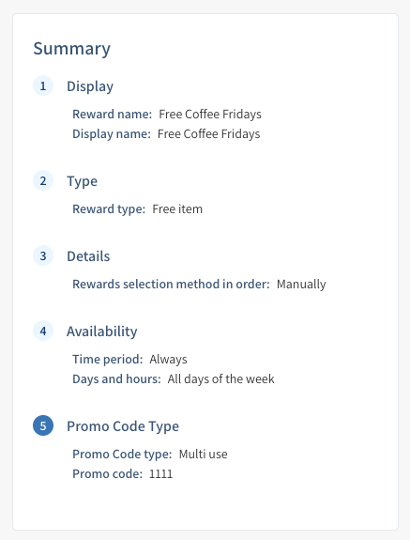This screenshot has width=410, height=540.
Task: Select the Promo Code Type heading
Action: pos(123,426)
